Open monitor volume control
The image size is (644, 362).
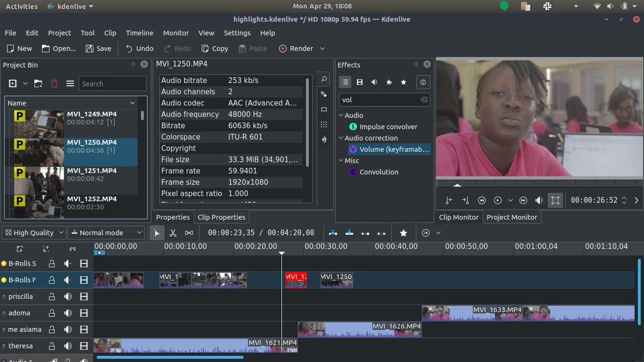[x=539, y=200]
